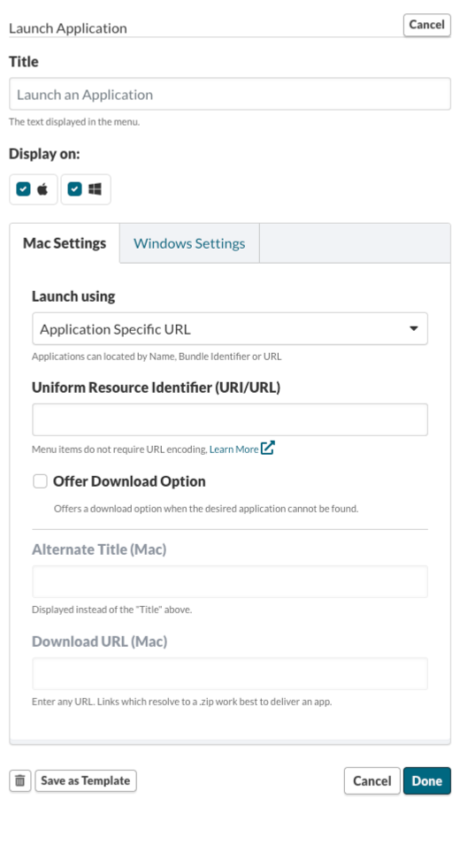The image size is (460, 868).
Task: Click the Apple logo icon under Display on
Action: point(42,189)
